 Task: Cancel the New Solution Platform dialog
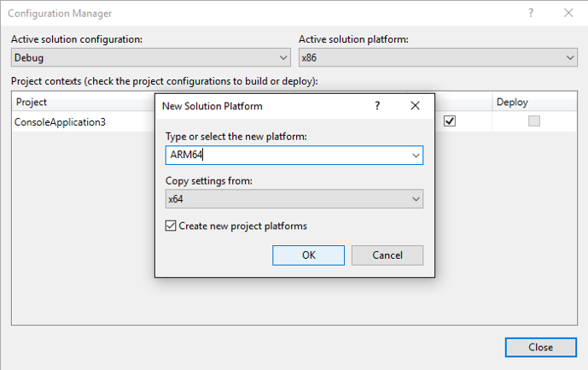[x=387, y=255]
